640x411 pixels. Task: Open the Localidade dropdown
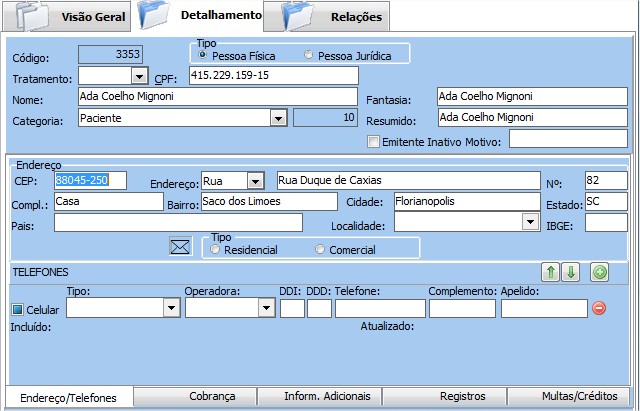click(530, 222)
